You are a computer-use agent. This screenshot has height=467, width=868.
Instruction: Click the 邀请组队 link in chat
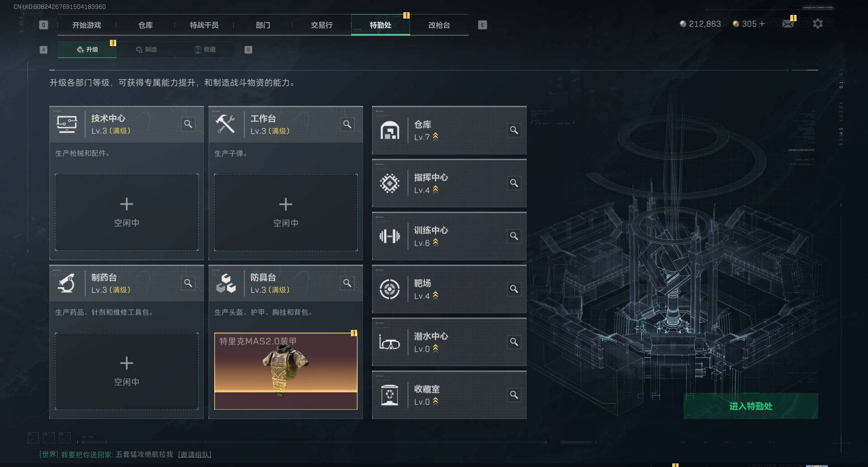point(195,454)
